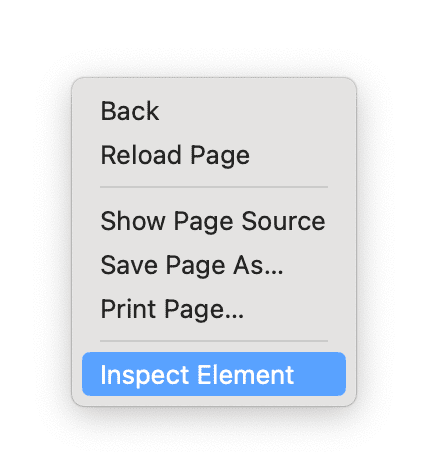Select the Print Page… option
Screen dimensions: 422x472
(x=214, y=309)
